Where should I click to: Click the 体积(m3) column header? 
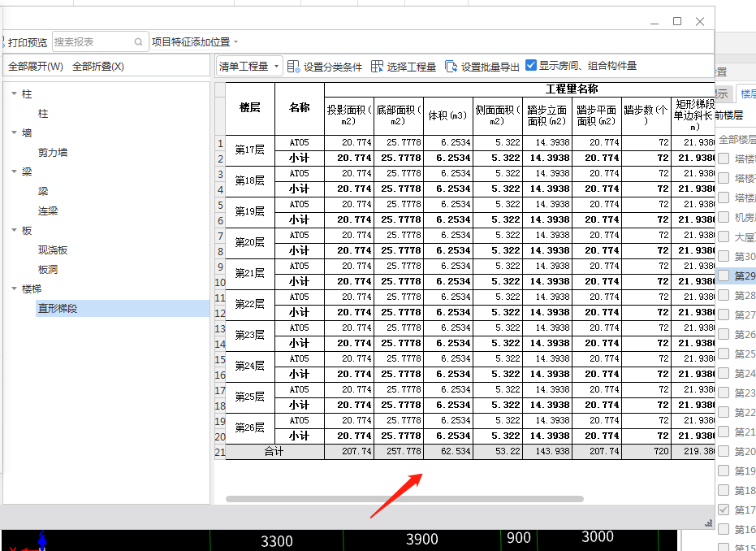tap(448, 115)
